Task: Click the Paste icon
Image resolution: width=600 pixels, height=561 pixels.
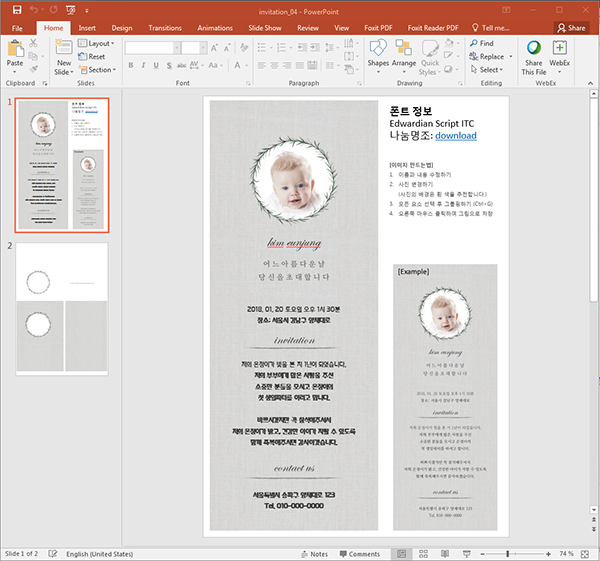Action: 15,49
